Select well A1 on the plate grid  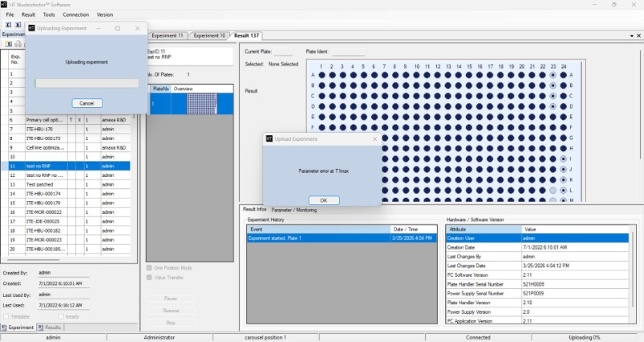[x=320, y=75]
